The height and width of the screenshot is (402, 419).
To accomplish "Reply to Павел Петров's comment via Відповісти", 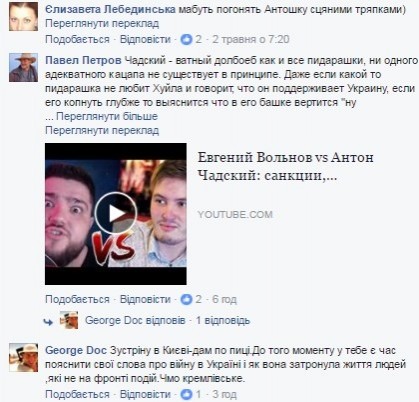I will click(145, 299).
